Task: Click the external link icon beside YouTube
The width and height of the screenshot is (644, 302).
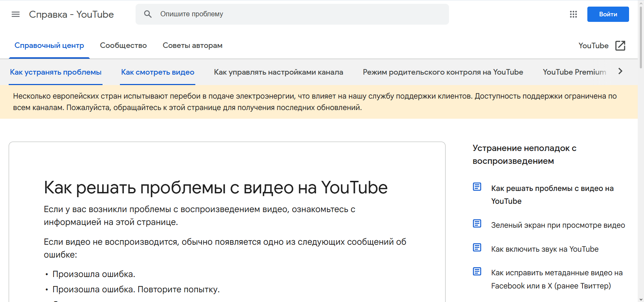Action: [x=620, y=45]
